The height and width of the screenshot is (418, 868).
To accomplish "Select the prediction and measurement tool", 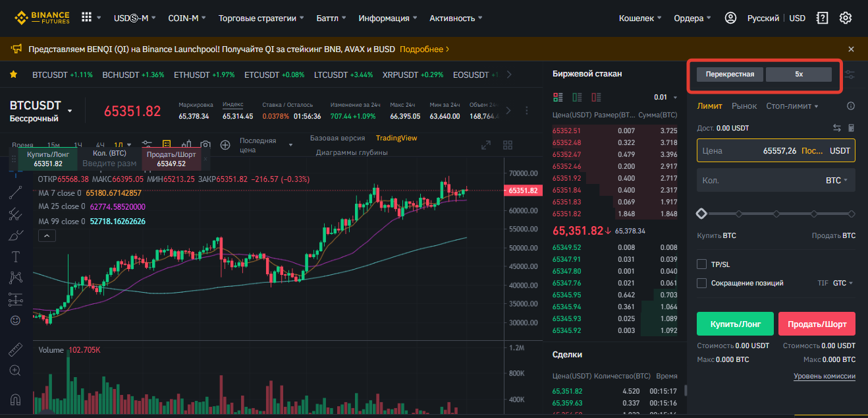I will click(x=16, y=299).
